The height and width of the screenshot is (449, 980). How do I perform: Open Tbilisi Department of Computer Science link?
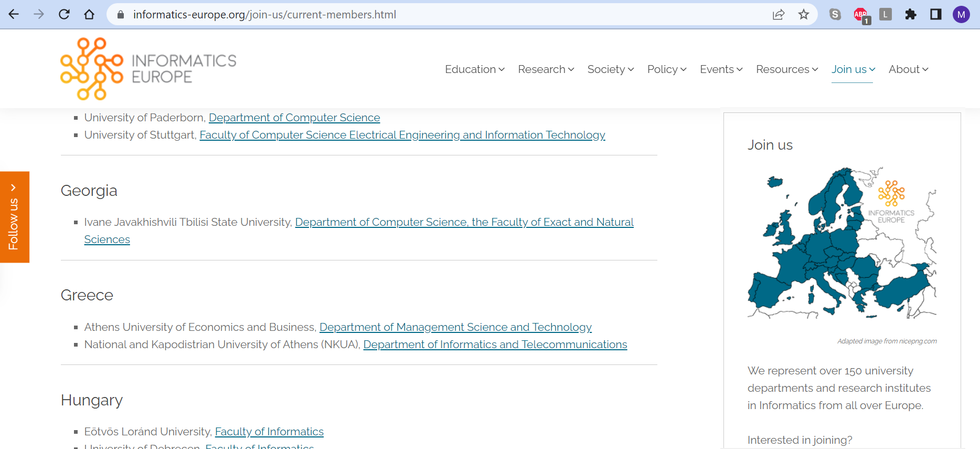click(x=464, y=222)
